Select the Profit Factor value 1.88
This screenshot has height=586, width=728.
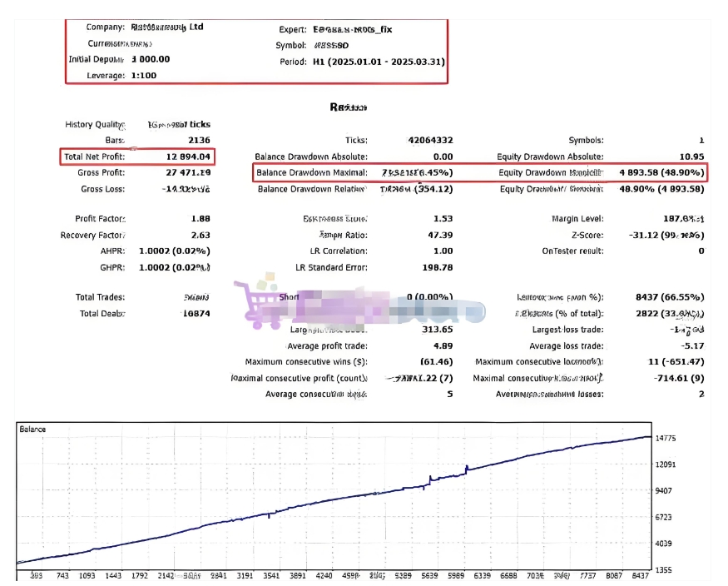pyautogui.click(x=201, y=219)
